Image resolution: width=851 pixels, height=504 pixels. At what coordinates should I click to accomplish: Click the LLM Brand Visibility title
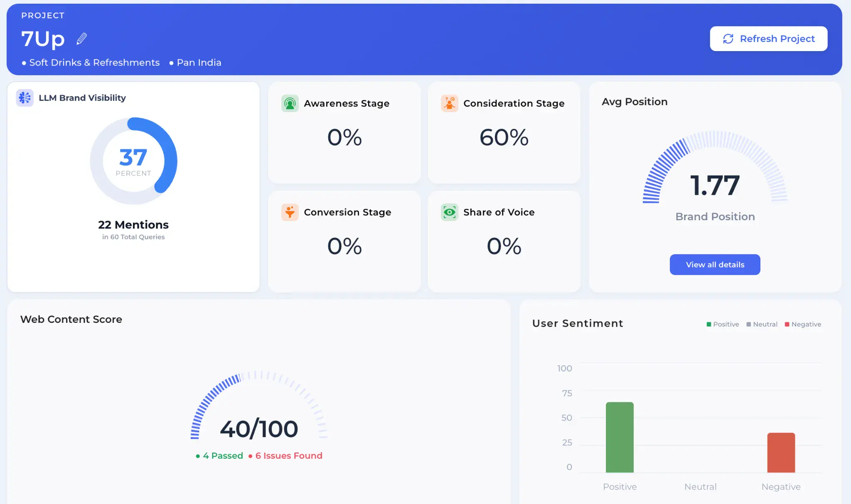82,98
